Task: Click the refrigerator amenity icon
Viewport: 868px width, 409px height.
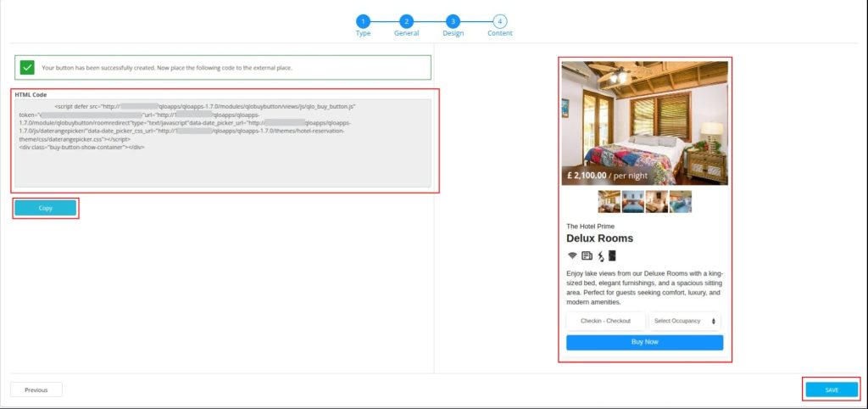Action: click(x=612, y=255)
